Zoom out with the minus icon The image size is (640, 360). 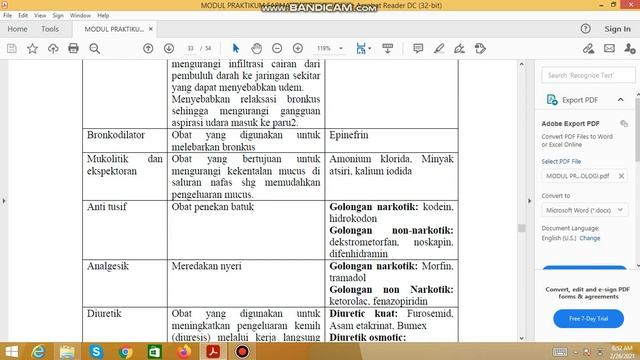277,49
